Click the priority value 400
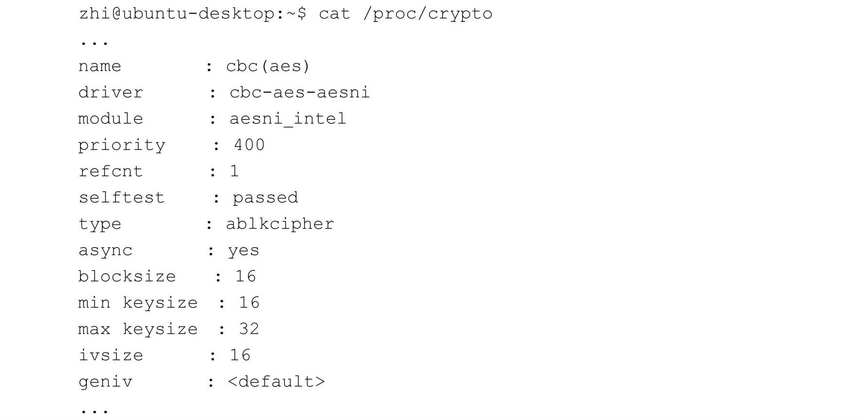Image resolution: width=868 pixels, height=420 pixels. point(249,145)
